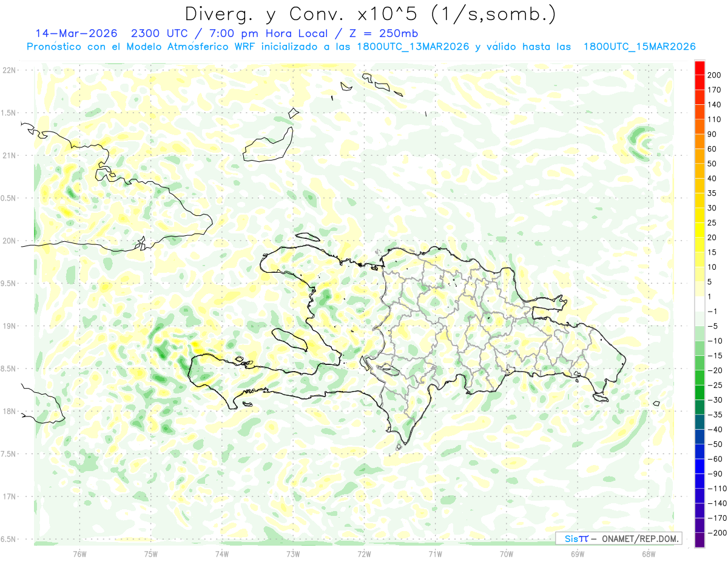
Task: Click the '68W' longitude label
Action: click(649, 553)
